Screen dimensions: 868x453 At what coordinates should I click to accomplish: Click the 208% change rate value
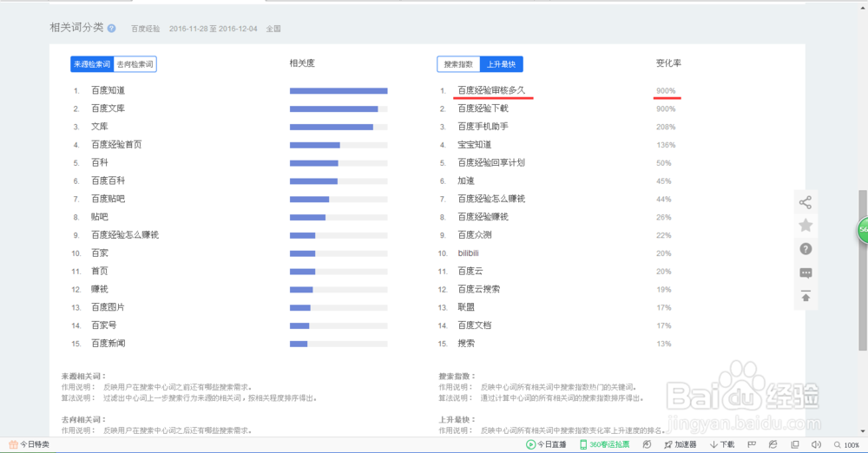(x=666, y=127)
